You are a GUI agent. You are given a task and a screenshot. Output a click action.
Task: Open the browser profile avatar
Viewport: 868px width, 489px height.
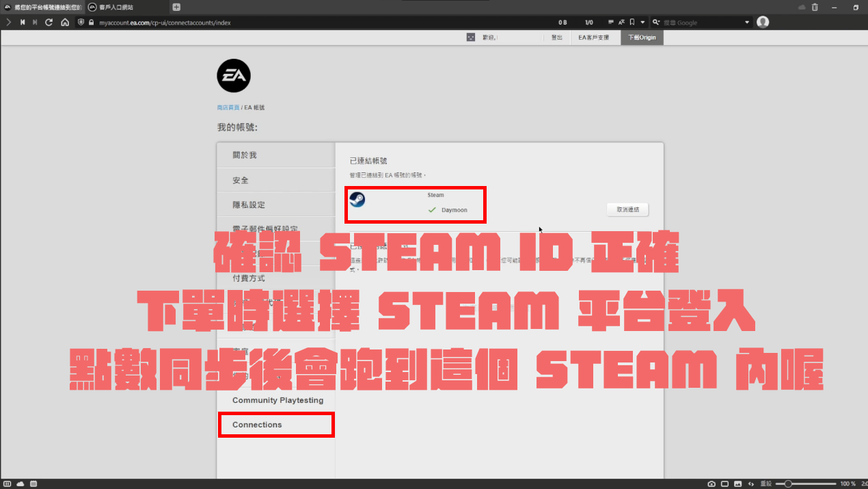pyautogui.click(x=763, y=22)
